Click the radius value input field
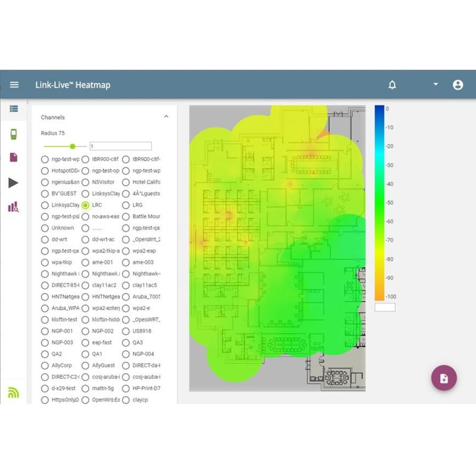476x476 pixels. pyautogui.click(x=120, y=146)
